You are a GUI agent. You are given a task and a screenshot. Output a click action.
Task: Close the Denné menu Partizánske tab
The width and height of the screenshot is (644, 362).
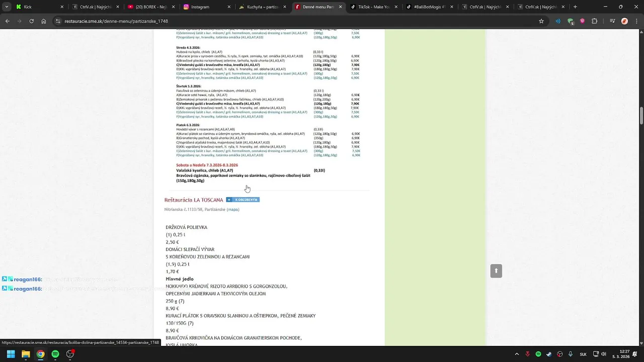pyautogui.click(x=340, y=7)
